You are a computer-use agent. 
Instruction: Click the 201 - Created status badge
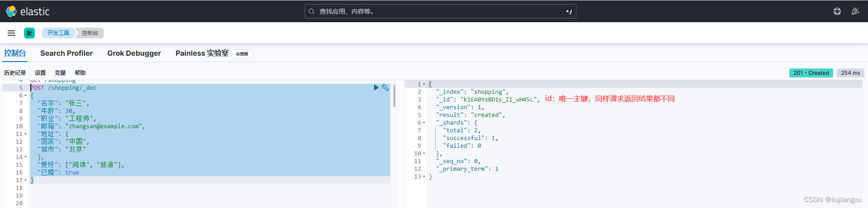(x=811, y=73)
